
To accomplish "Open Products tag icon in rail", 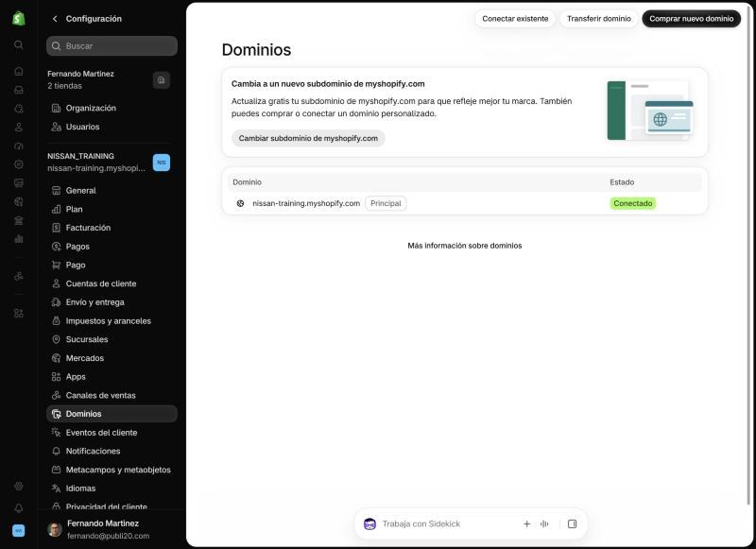I will 18,109.
